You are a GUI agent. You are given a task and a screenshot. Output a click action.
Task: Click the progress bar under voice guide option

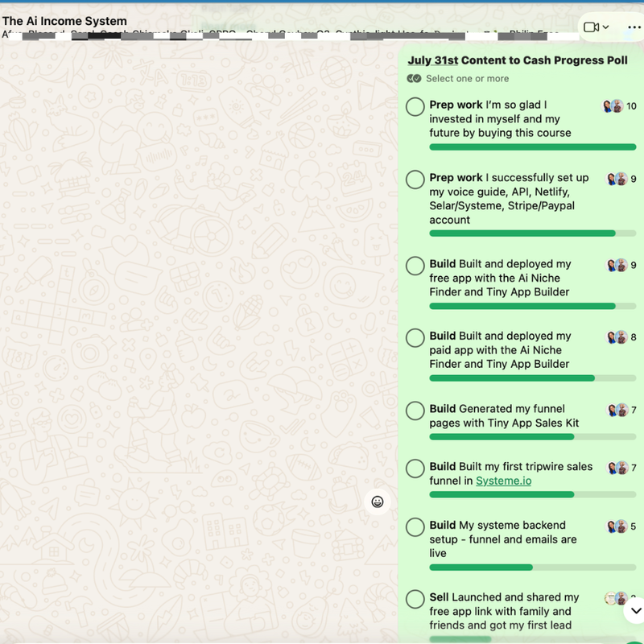pos(533,233)
